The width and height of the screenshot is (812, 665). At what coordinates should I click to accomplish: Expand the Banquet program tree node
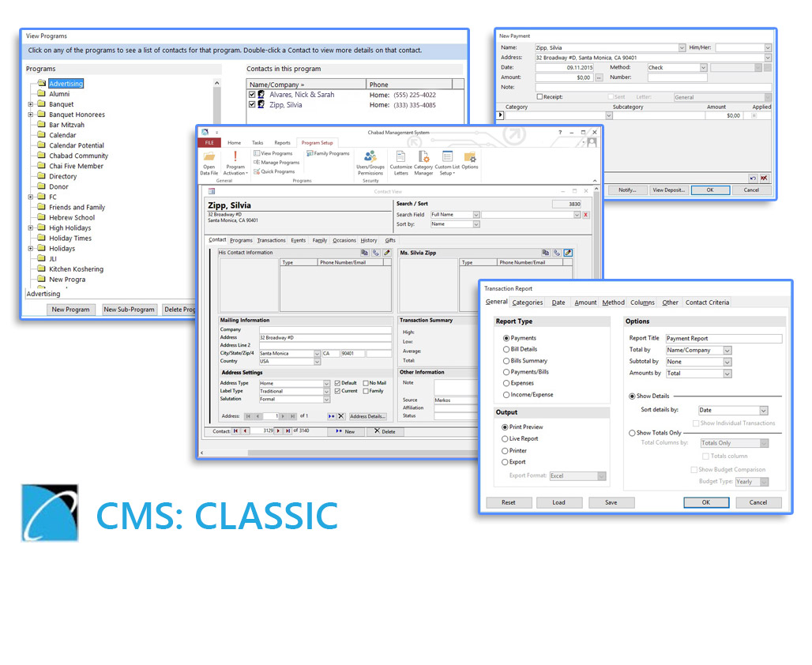pyautogui.click(x=31, y=104)
